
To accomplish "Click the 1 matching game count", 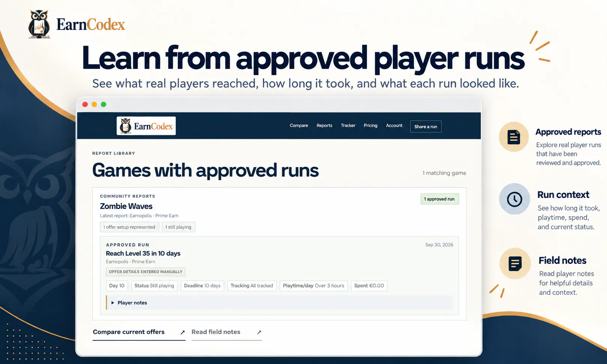I will (x=444, y=173).
